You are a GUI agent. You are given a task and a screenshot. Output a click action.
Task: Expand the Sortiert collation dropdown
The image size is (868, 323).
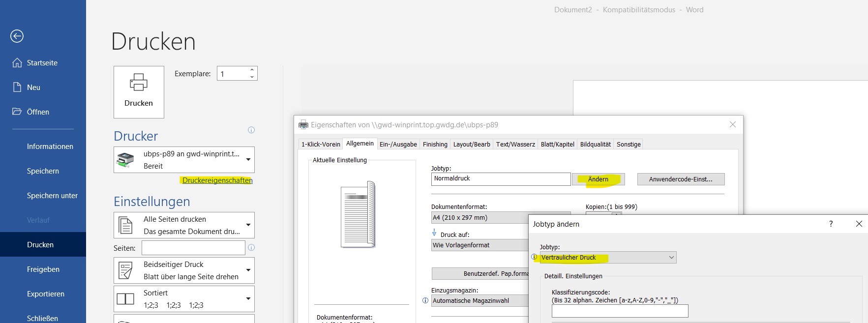click(x=184, y=299)
